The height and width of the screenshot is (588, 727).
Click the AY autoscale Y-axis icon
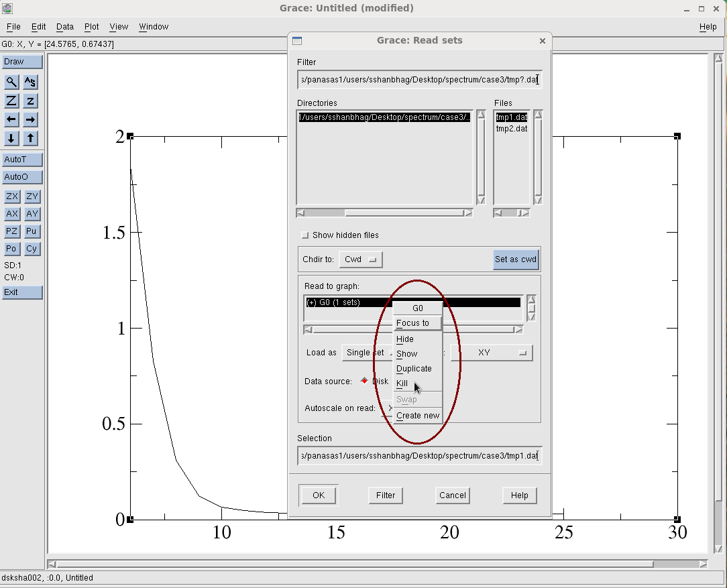click(x=32, y=213)
